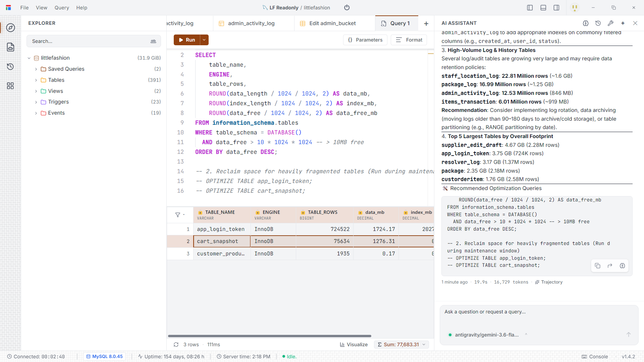Sort by data_mb column header
This screenshot has width=644, height=362.
376,215
